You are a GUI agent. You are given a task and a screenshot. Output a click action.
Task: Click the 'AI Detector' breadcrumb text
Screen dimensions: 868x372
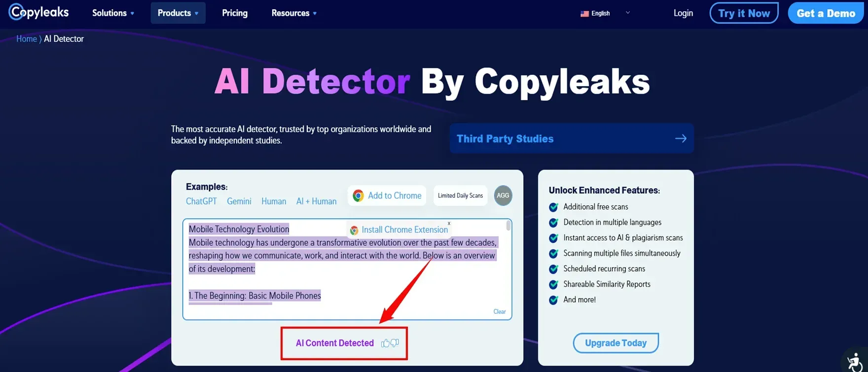pyautogui.click(x=64, y=39)
